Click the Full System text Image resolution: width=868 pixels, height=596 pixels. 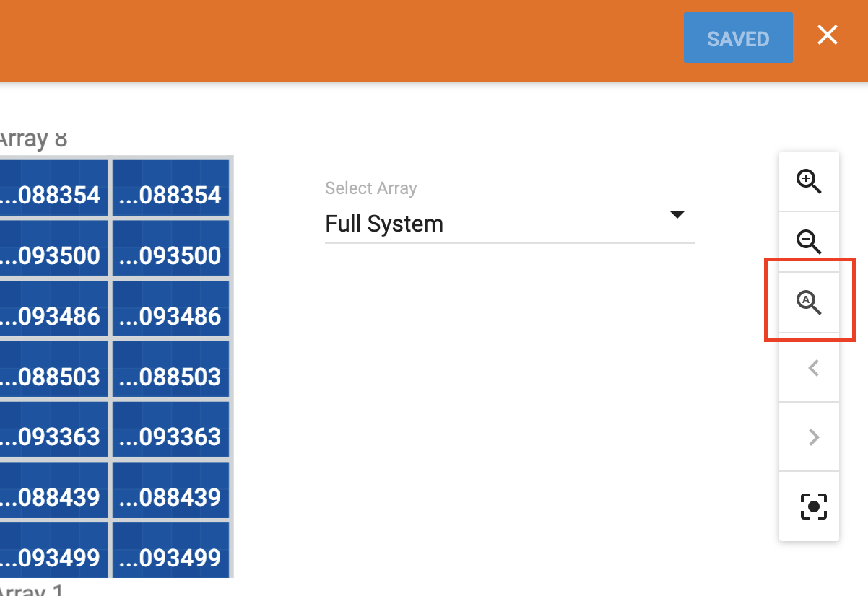[383, 224]
